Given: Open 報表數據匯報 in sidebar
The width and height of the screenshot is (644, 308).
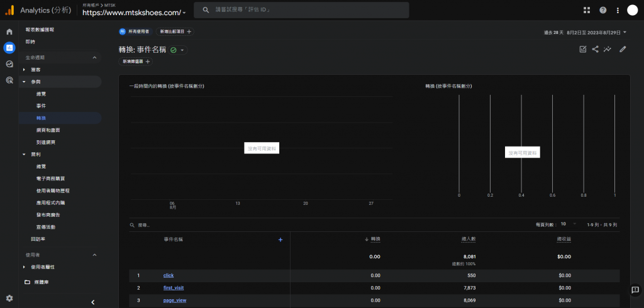Looking at the screenshot, I should coord(40,30).
